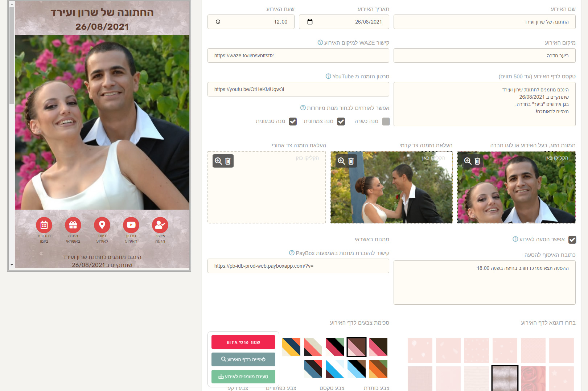Image resolution: width=588 pixels, height=391 pixels.
Task: Uncheck the vegetarian meal checkbox
Action: pyautogui.click(x=341, y=122)
